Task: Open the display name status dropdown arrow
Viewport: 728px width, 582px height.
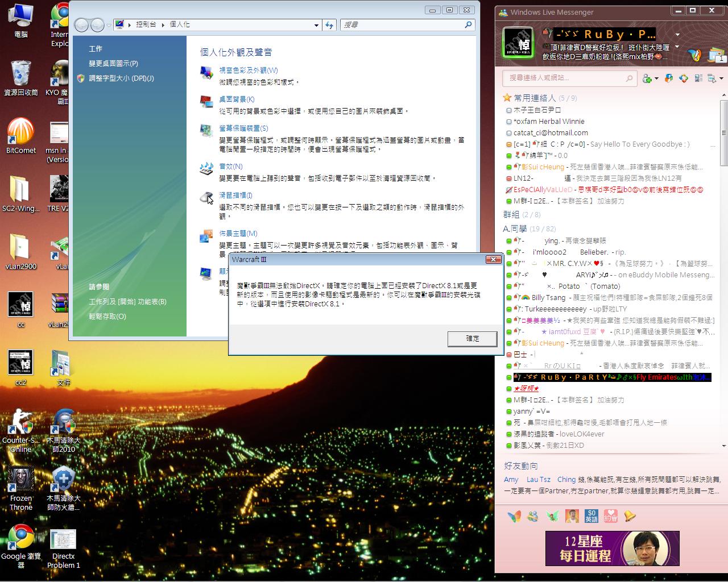Action: point(678,35)
